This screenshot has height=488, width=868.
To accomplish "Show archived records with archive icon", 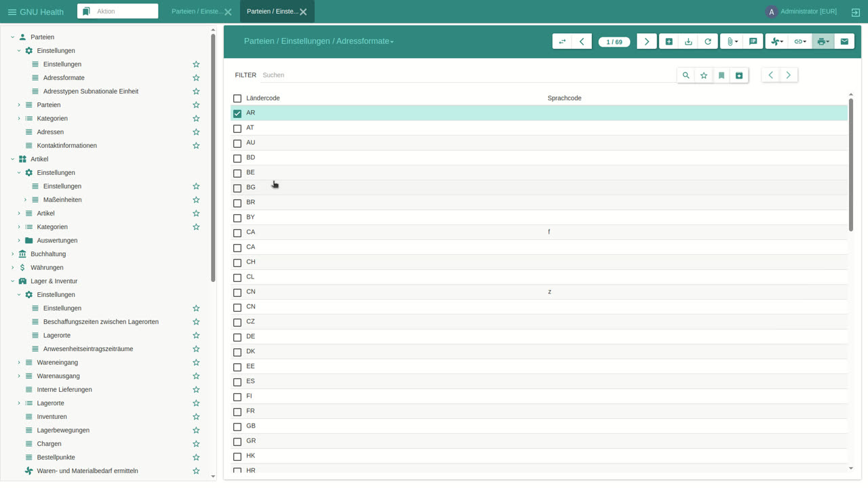I will tap(739, 75).
